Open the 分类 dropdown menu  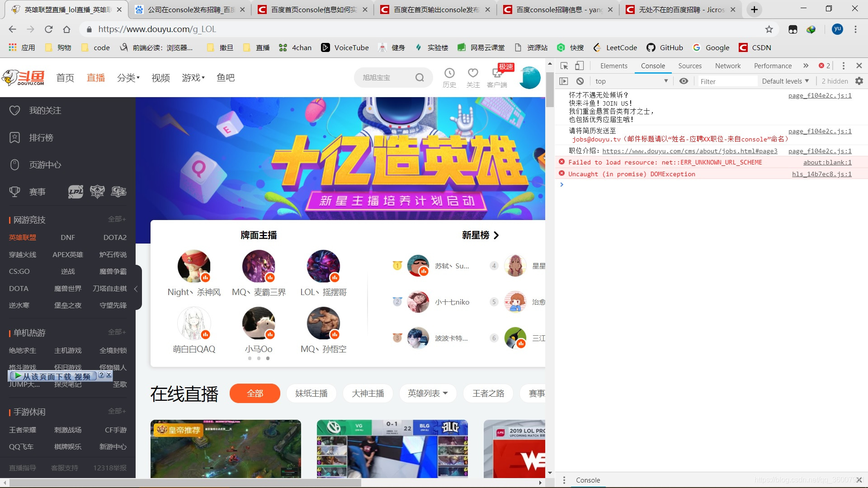click(x=128, y=78)
